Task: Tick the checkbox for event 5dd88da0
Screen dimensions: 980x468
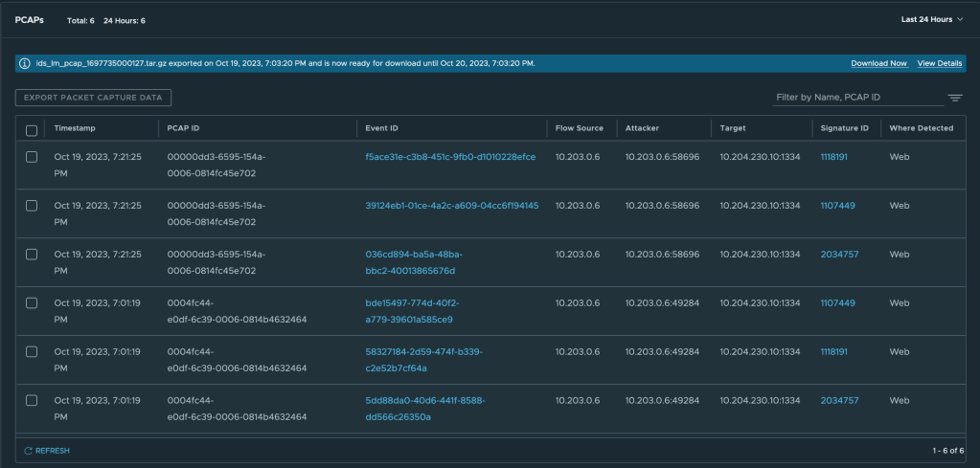Action: click(32, 400)
